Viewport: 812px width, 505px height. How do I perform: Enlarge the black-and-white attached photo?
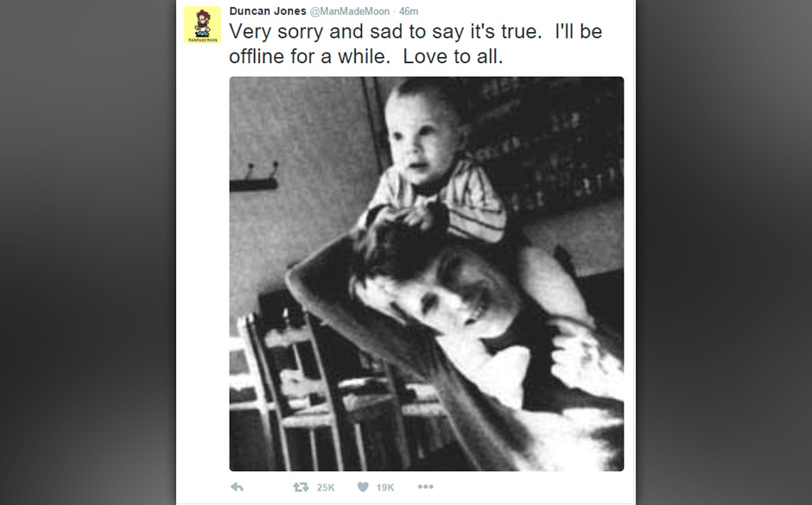pyautogui.click(x=426, y=274)
